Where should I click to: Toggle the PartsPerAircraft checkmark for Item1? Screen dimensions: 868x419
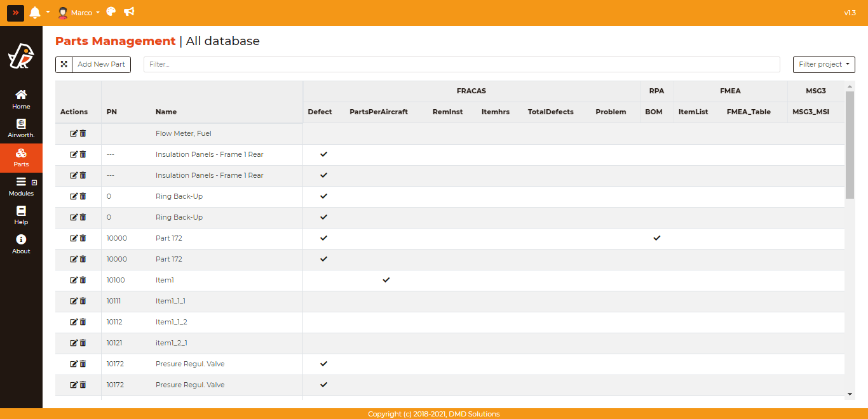tap(386, 280)
